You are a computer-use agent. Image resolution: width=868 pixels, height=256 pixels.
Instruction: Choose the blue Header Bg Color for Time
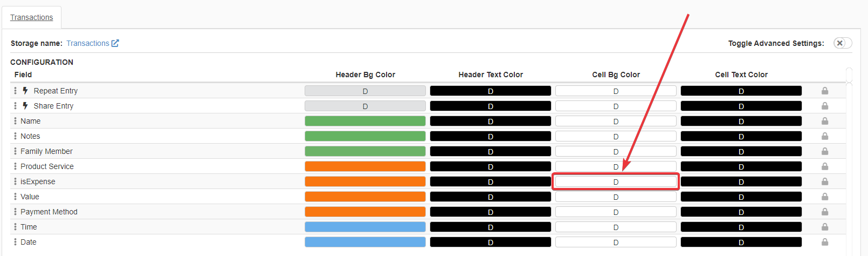(x=365, y=227)
